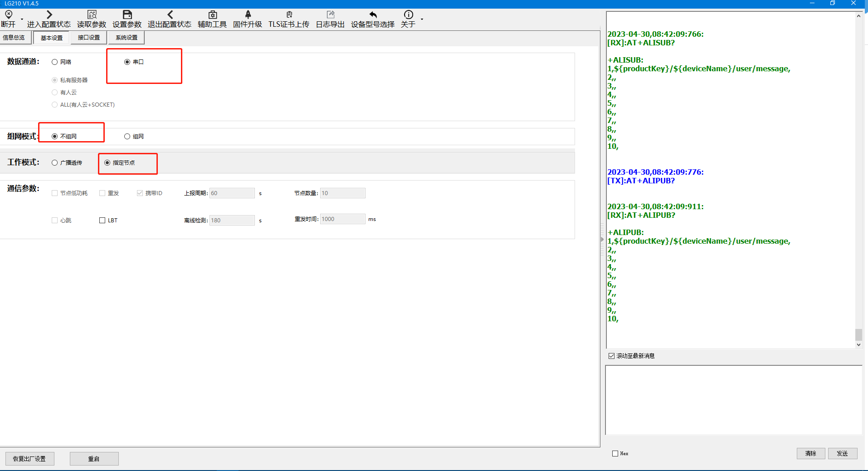The height and width of the screenshot is (471, 868).
Task: Click [TX]:AT+ALIPUB? log line
Action: click(x=641, y=181)
